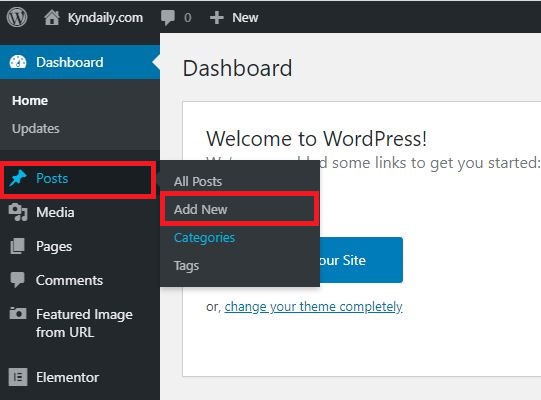Click the home icon beside Kyndaily.com
This screenshot has height=400, width=541.
coord(52,18)
